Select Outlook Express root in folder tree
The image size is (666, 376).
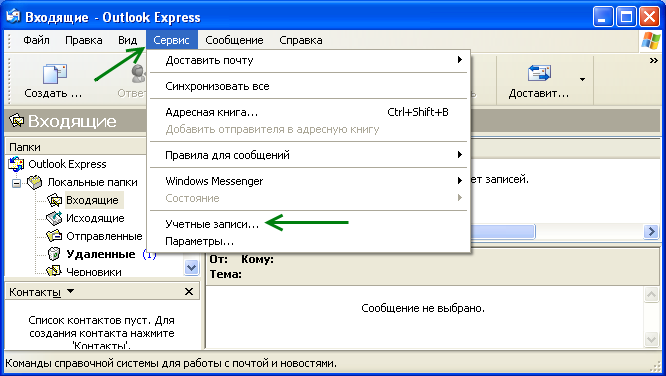point(67,164)
